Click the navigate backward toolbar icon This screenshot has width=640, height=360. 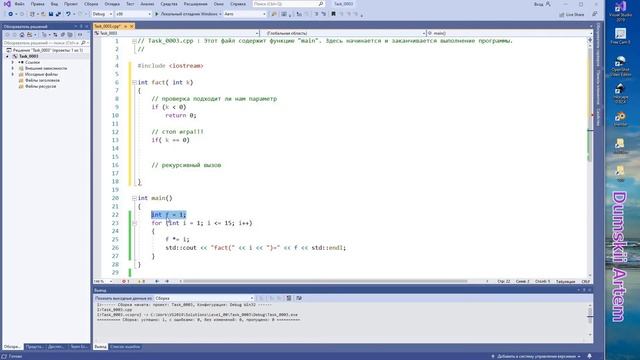tap(10, 14)
